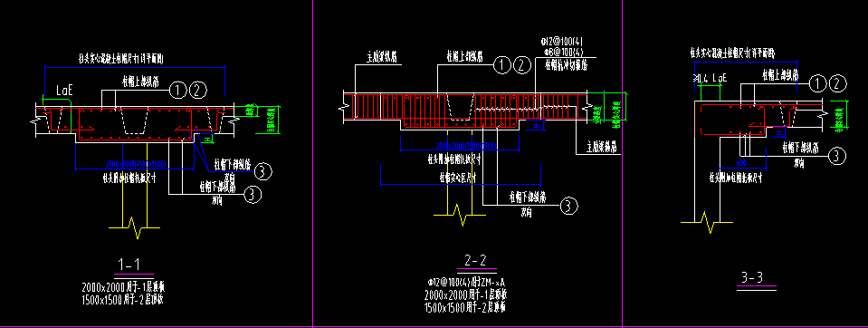The height and width of the screenshot is (328, 868).
Task: Select the magenta divider between sections 1-1 and 2-2
Action: (313, 164)
